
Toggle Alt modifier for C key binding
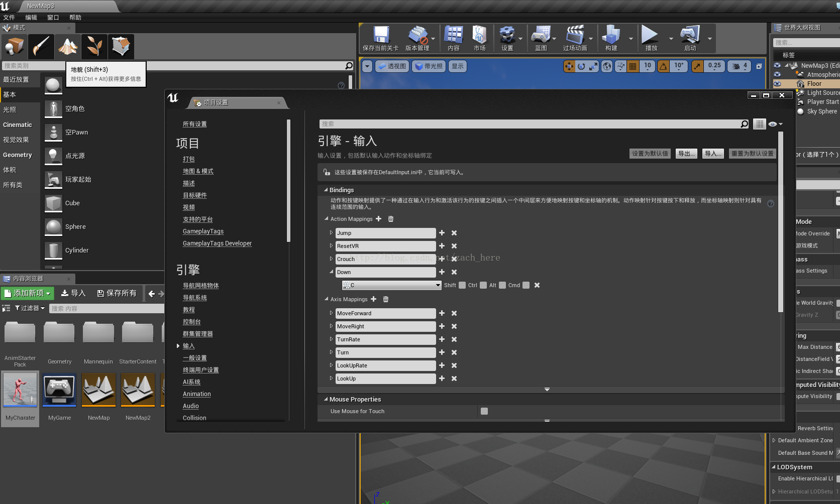coord(502,285)
